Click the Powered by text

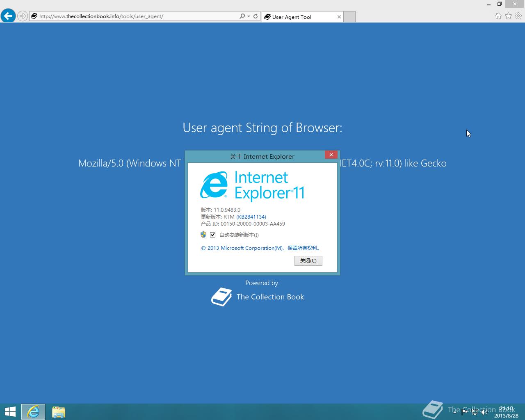pos(262,283)
